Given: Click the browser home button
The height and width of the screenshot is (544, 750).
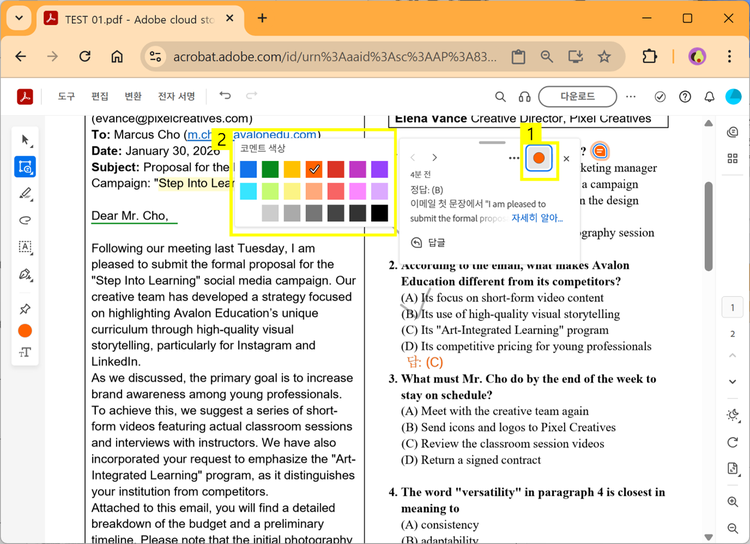Looking at the screenshot, I should pos(117,56).
